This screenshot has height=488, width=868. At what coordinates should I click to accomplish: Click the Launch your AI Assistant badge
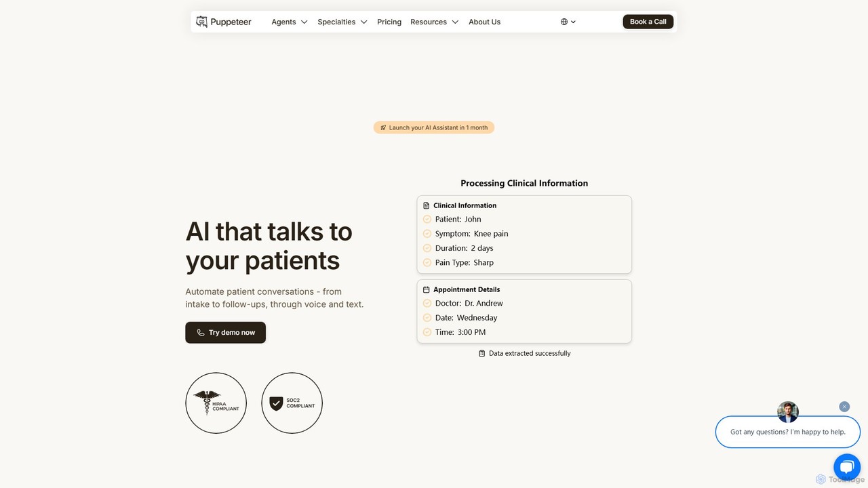pyautogui.click(x=434, y=127)
